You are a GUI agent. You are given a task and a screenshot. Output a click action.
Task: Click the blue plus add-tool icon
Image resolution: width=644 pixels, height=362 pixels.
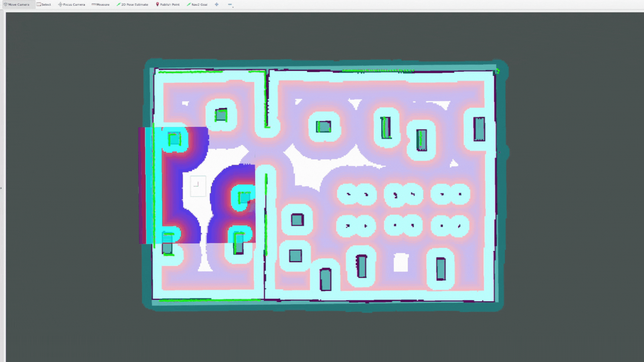pos(217,4)
